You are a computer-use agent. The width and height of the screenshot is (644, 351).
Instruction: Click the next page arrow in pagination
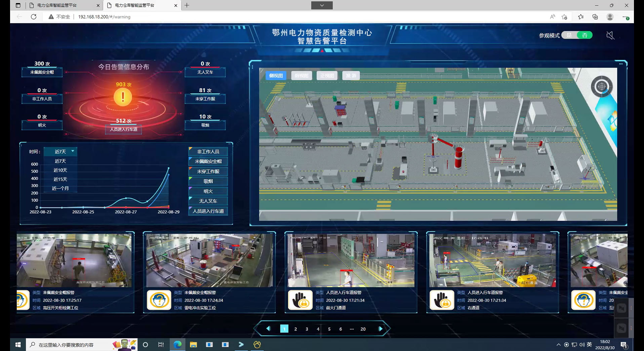(x=380, y=329)
